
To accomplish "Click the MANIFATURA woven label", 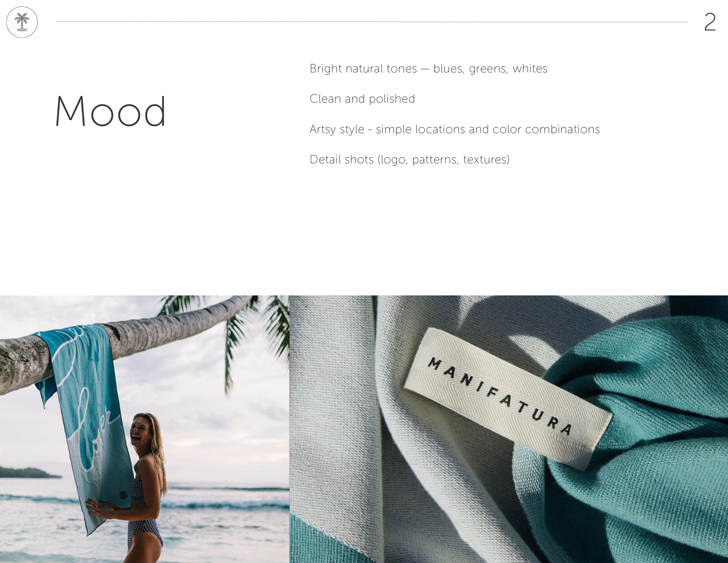I will [508, 399].
